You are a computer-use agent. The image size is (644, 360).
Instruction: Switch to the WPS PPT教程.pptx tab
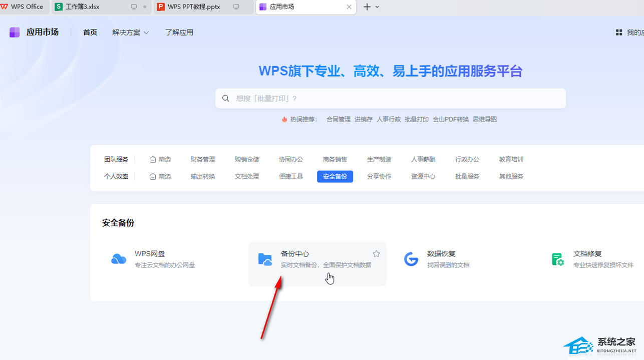point(203,7)
